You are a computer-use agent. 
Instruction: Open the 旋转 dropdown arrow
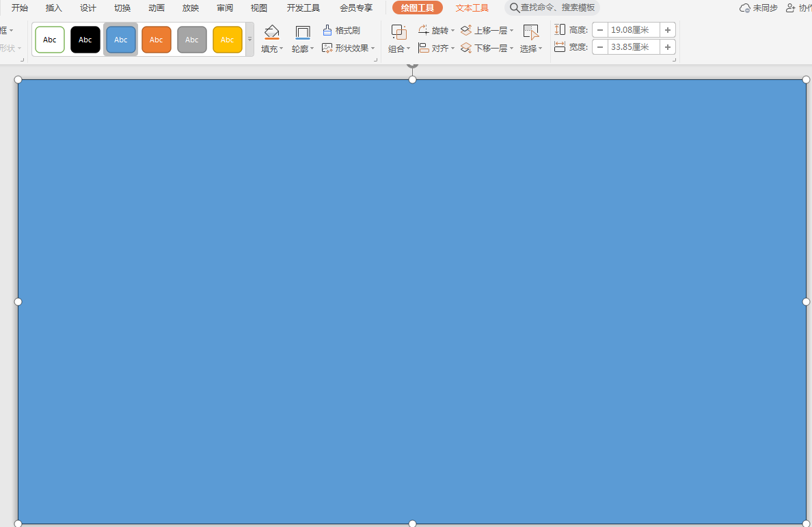(452, 31)
